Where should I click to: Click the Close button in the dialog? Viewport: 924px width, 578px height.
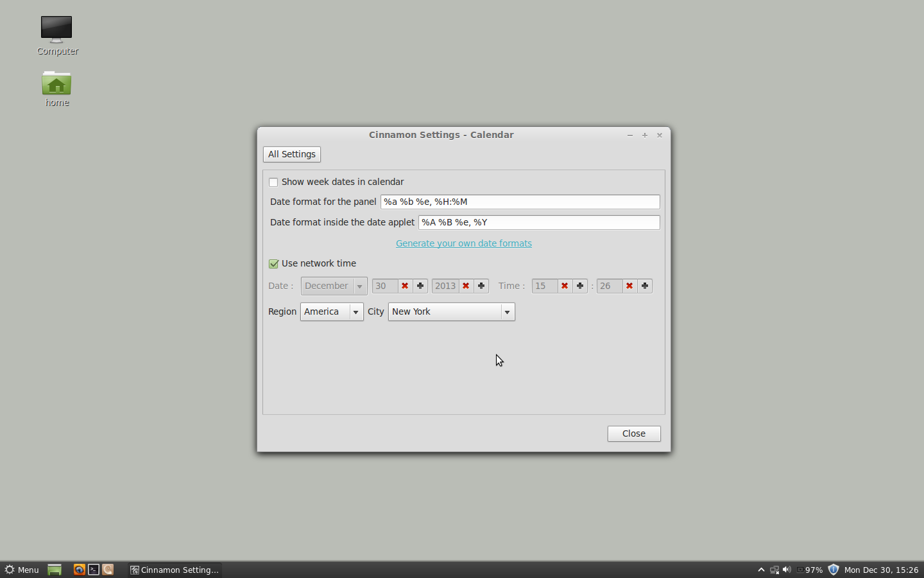634,433
